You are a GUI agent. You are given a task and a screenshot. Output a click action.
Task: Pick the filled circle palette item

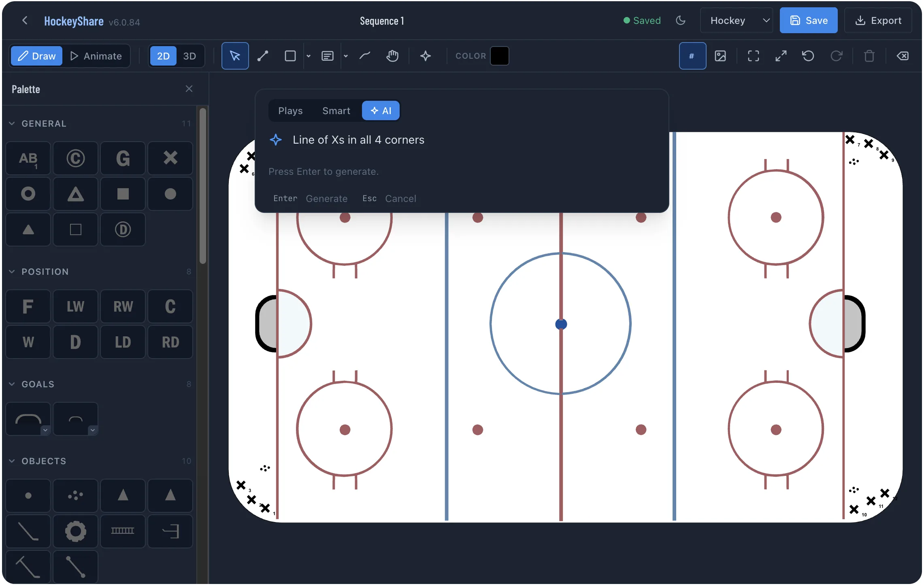pyautogui.click(x=170, y=194)
